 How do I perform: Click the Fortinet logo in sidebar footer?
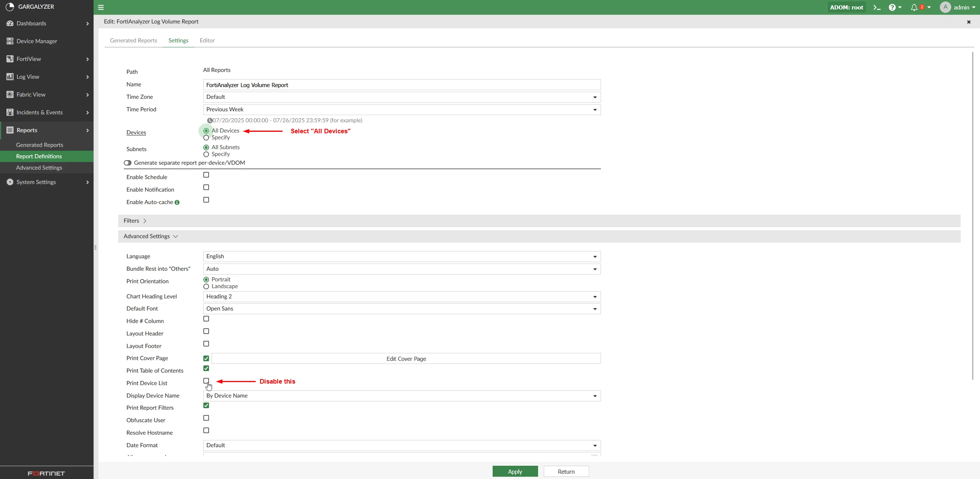[47, 473]
